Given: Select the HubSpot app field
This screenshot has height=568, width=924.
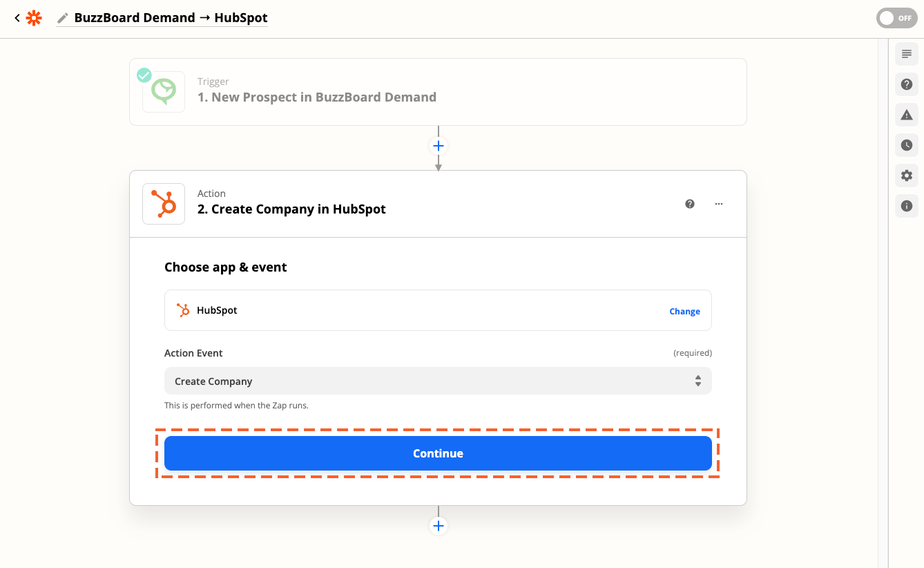Looking at the screenshot, I should 438,310.
